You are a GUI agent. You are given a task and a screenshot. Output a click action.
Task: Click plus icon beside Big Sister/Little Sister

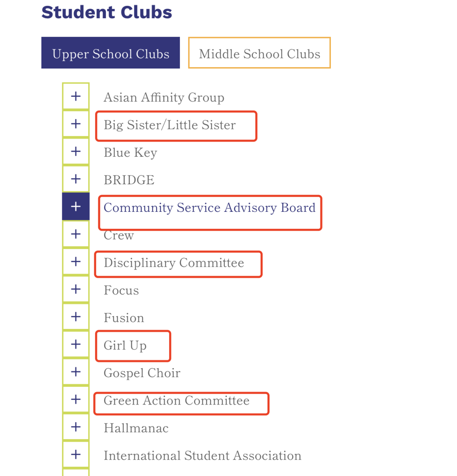click(x=76, y=124)
